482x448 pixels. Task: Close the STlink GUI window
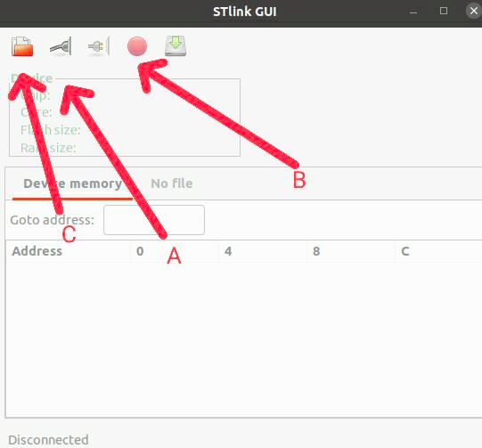click(x=474, y=11)
